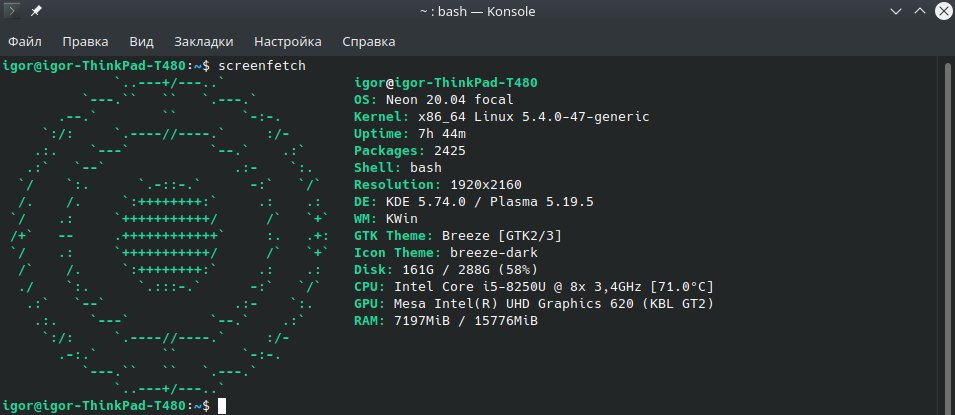Click the 'GTK Theme: Breeze [GTK2/3]' line

coord(458,236)
